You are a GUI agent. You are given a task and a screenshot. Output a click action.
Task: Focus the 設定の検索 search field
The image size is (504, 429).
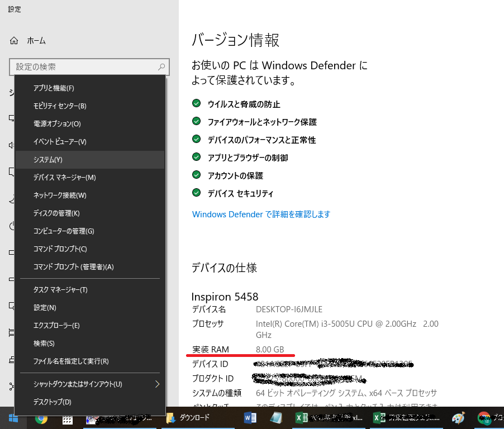click(89, 67)
